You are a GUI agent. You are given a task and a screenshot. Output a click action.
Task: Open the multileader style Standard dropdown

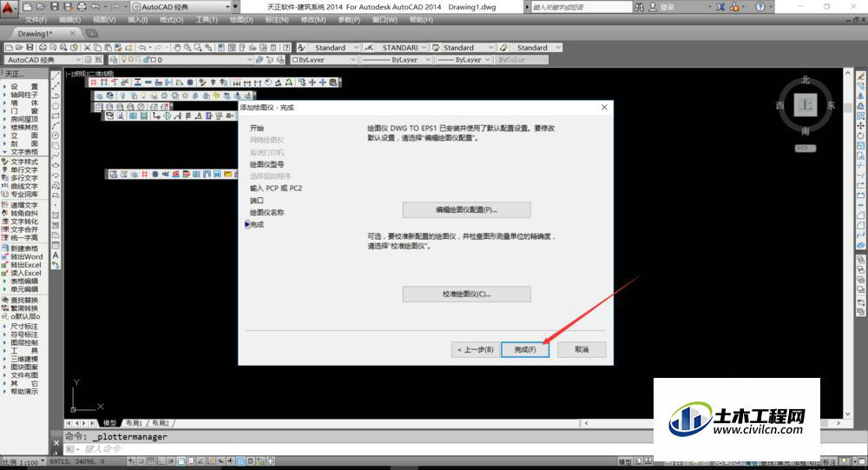click(x=558, y=48)
